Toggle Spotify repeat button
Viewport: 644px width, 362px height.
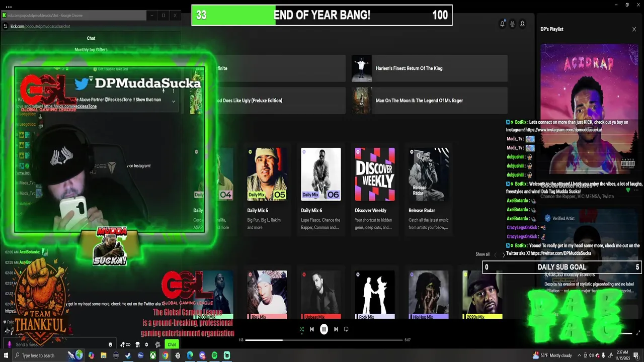point(346,329)
